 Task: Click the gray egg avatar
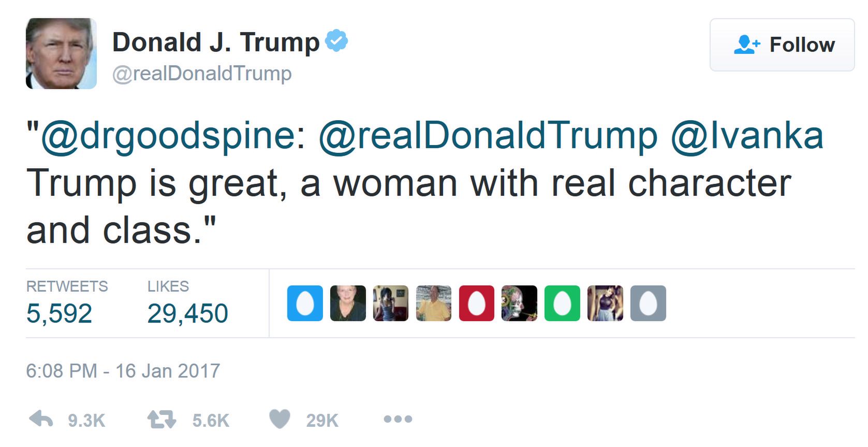coord(648,303)
